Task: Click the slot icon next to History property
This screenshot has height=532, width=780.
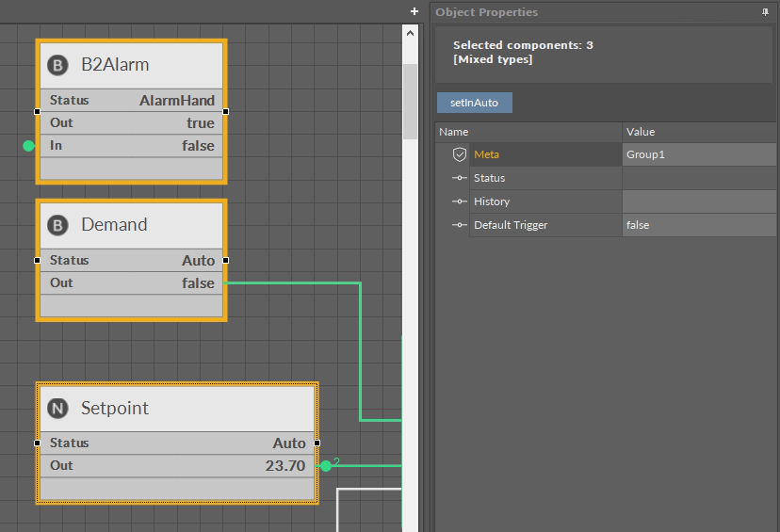Action: click(460, 202)
